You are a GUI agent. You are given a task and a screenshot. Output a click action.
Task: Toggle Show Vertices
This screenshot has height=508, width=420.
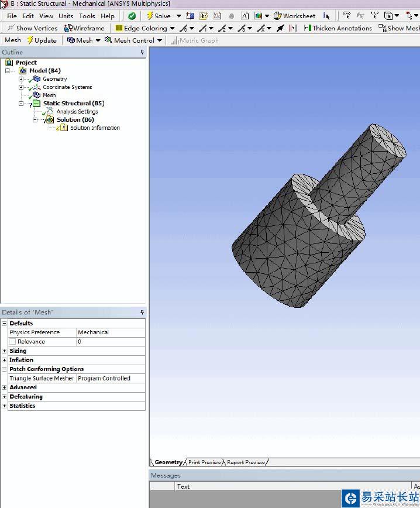[32, 28]
